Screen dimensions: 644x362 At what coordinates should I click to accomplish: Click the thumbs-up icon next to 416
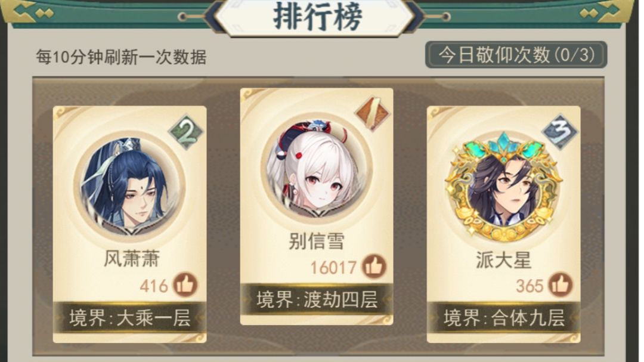(x=185, y=284)
